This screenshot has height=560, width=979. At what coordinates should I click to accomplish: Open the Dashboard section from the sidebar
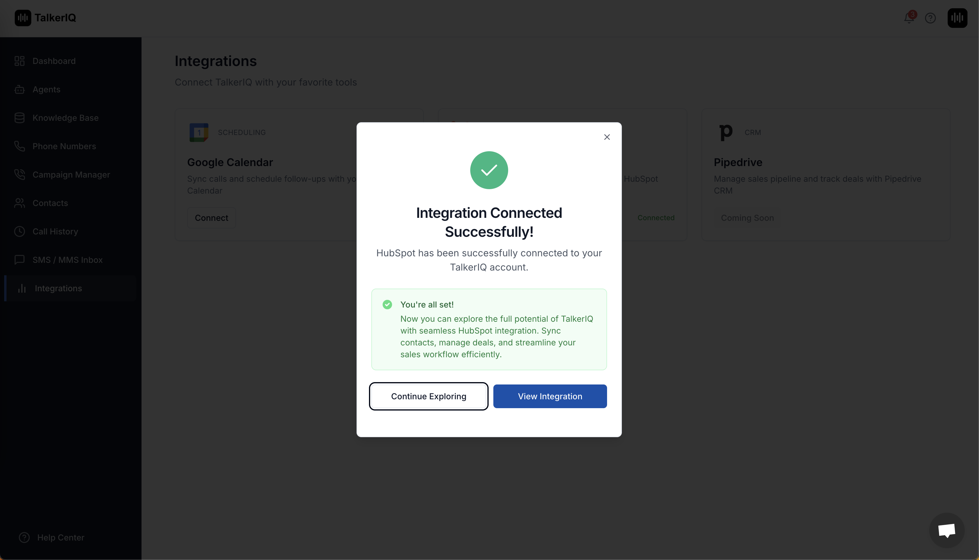coord(54,61)
